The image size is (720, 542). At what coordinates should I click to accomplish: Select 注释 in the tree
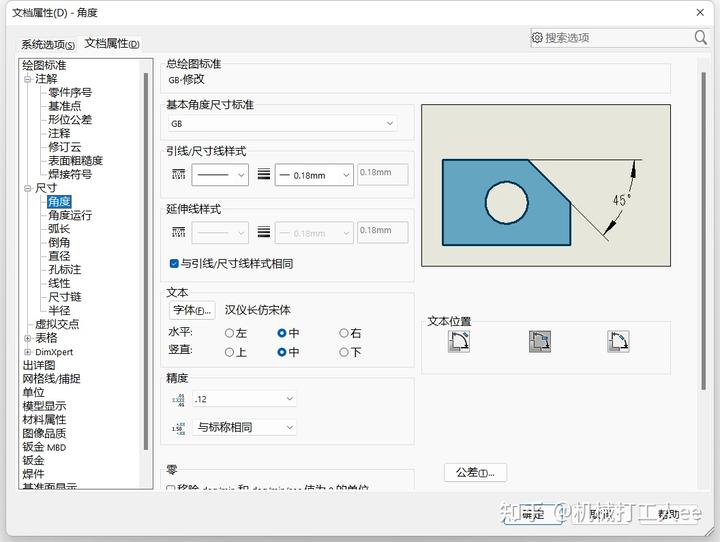point(59,134)
